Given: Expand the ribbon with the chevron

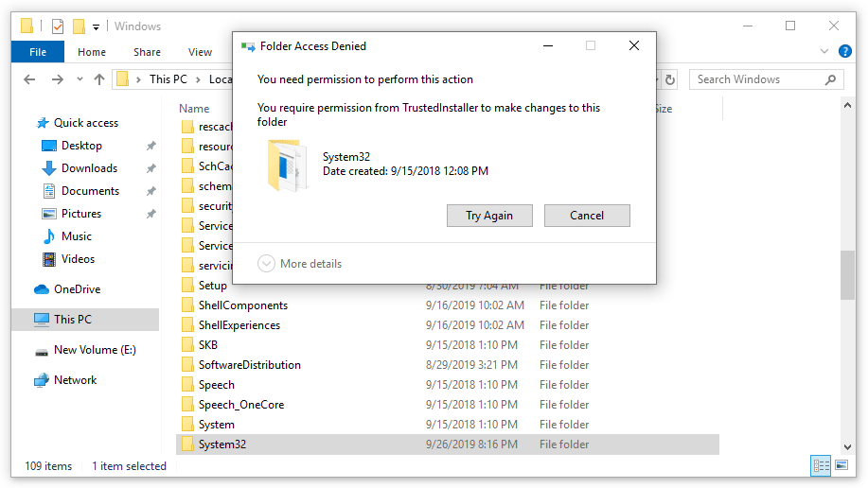Looking at the screenshot, I should 824,52.
